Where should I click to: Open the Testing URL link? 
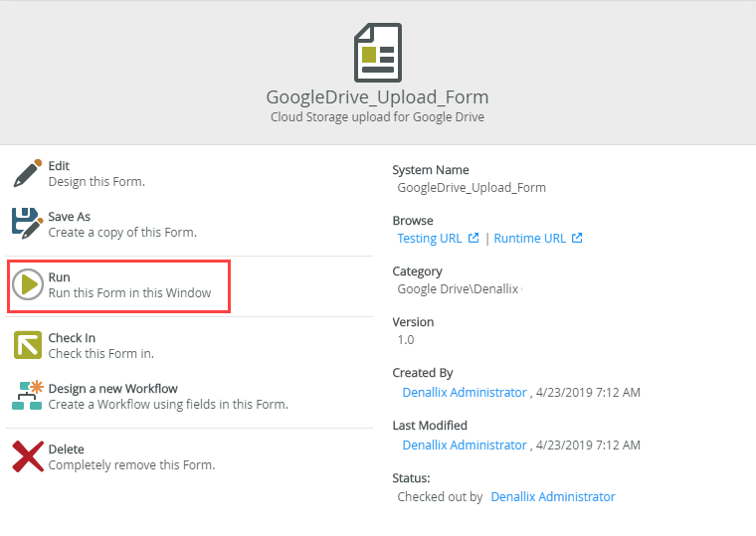coord(430,238)
